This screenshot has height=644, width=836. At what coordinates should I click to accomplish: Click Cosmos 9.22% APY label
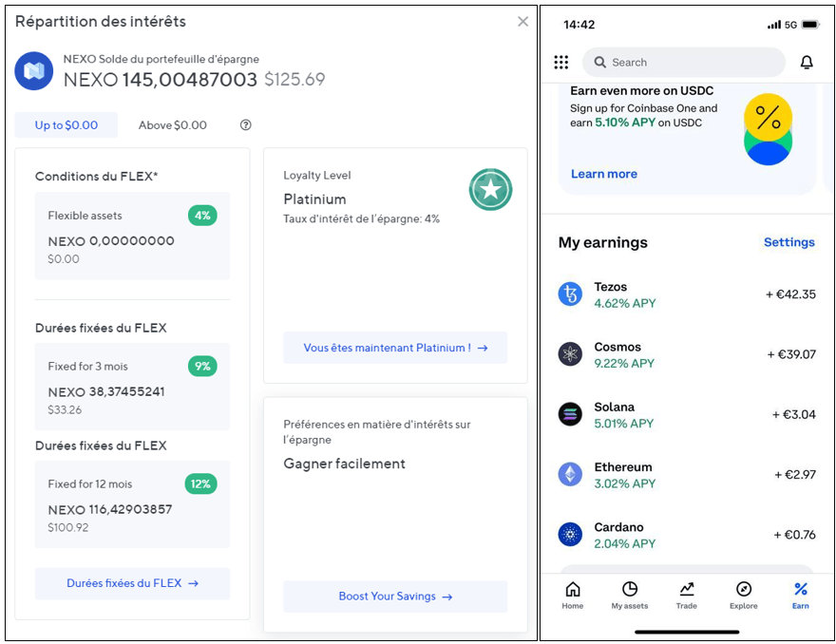coord(624,364)
